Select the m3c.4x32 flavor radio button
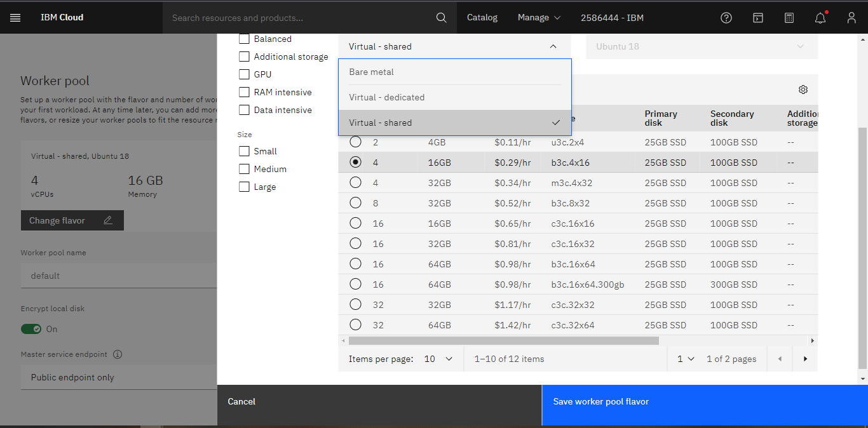 coord(356,183)
